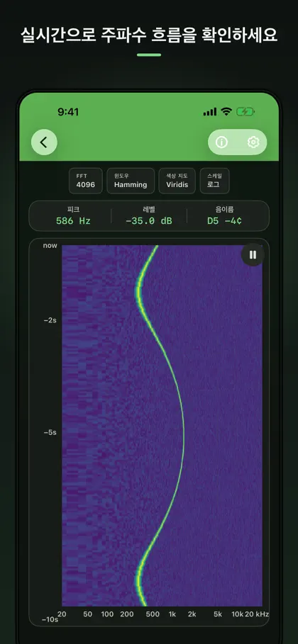Screen dimensions: 298x644
Task: Click the 음이름 label
Action: [224, 210]
